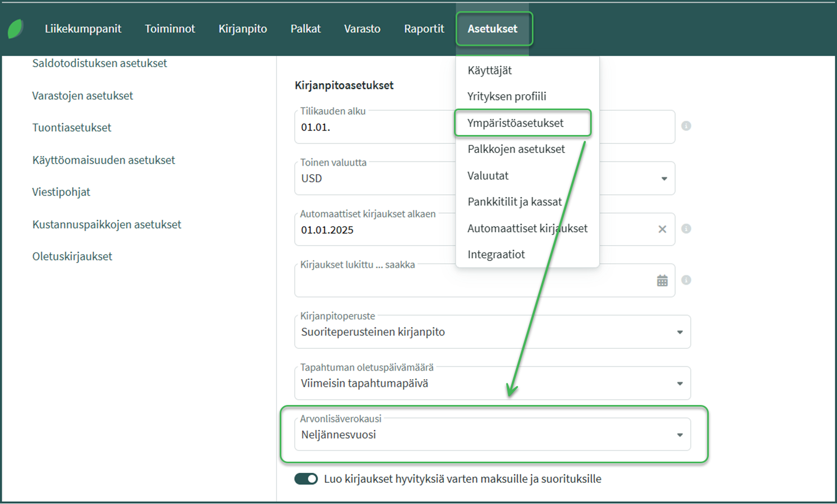Open Käyttöomaisuuden asetukset in sidebar

point(103,160)
